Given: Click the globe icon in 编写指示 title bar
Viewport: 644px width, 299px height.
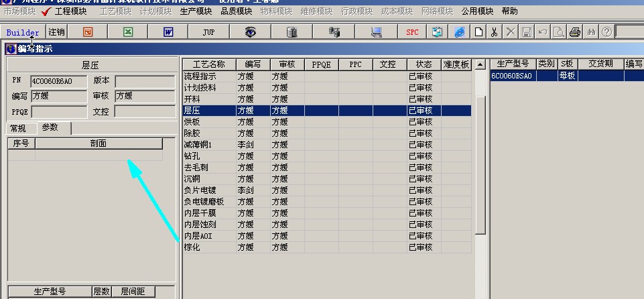Looking at the screenshot, I should [x=11, y=49].
